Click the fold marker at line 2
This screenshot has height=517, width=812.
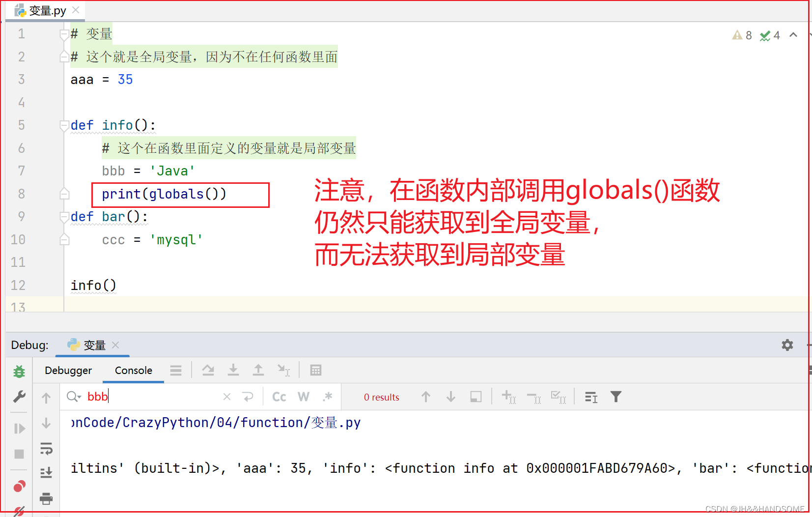click(x=64, y=57)
